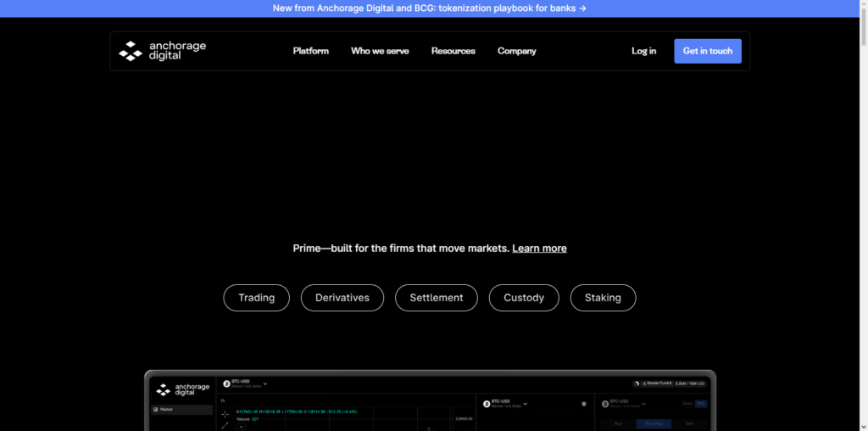The image size is (868, 431).
Task: Click the Anchorage Digital logo inside the dashboard
Action: pos(183,389)
